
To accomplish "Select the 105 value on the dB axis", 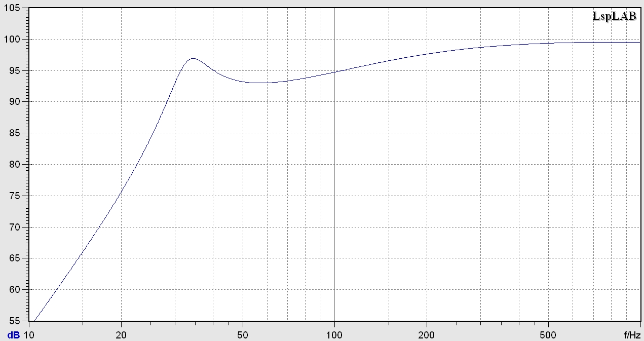I will [13, 8].
